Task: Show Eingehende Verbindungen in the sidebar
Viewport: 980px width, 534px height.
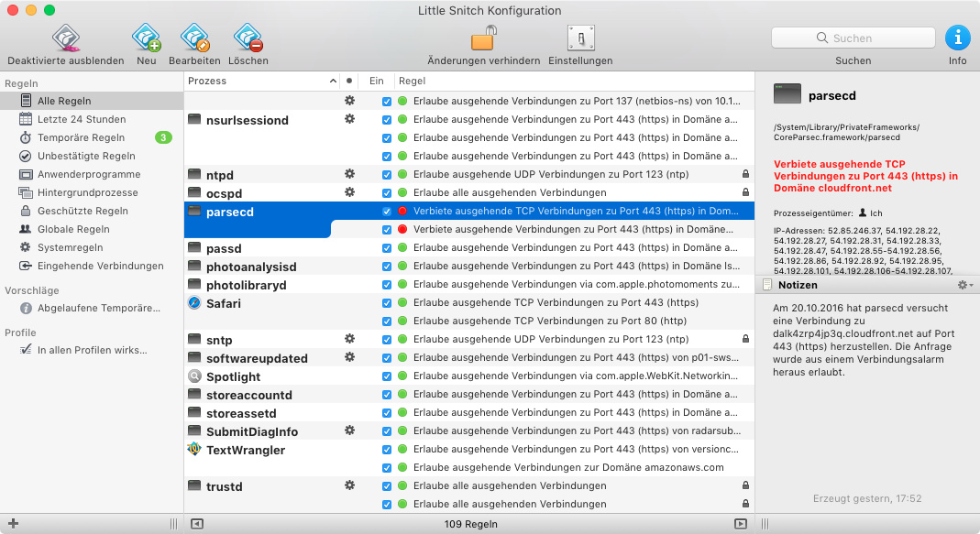Action: pos(100,266)
